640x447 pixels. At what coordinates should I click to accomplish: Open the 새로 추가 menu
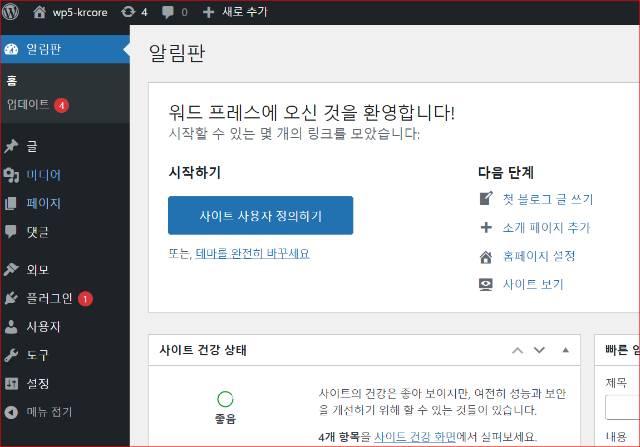pyautogui.click(x=245, y=12)
